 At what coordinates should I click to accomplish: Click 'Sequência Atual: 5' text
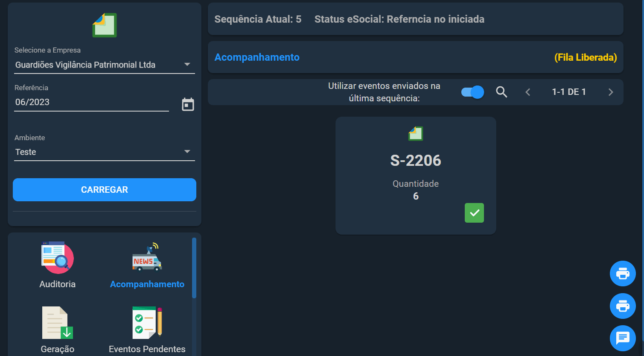click(x=258, y=19)
